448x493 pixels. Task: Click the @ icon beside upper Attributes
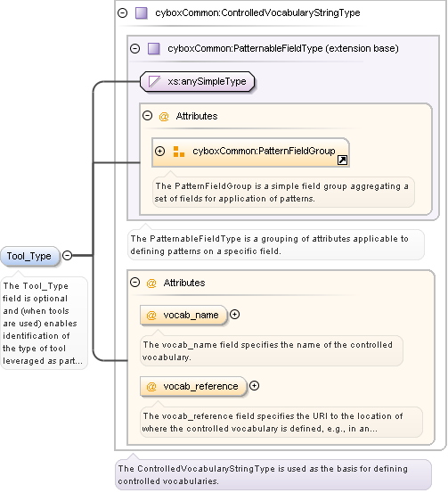click(164, 116)
